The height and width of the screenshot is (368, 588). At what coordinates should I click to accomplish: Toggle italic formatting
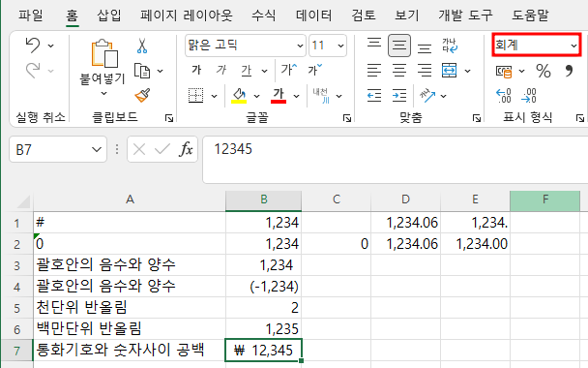pyautogui.click(x=221, y=70)
